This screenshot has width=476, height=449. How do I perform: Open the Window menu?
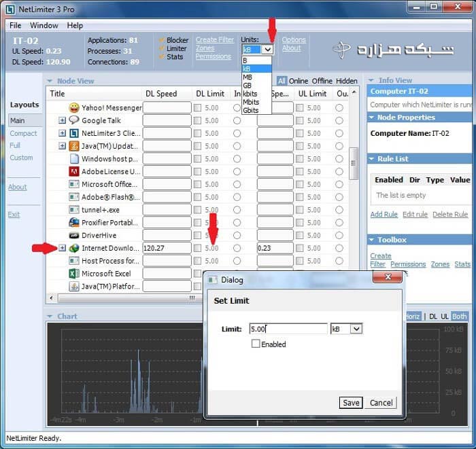pos(44,25)
